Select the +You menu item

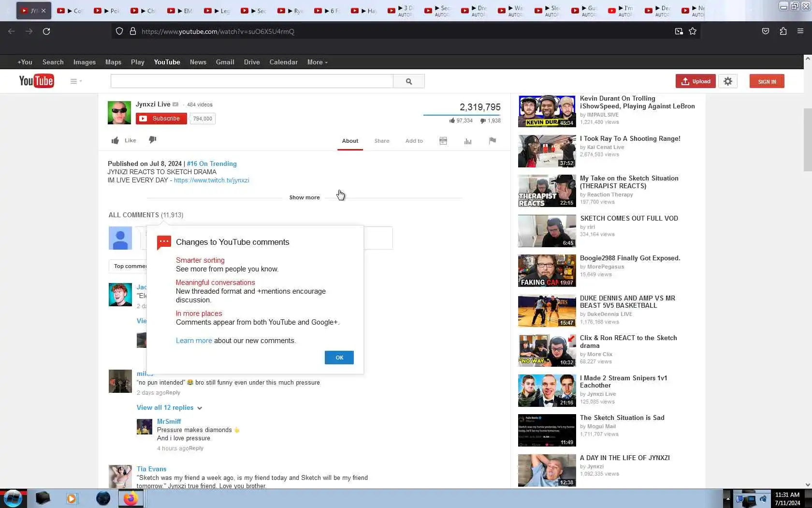(x=25, y=62)
